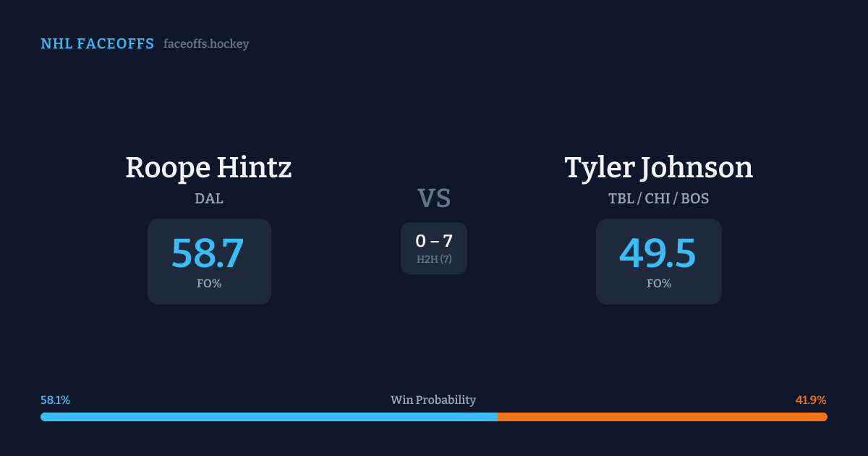Click the orange segment of probability bar
This screenshot has width=868, height=456.
[662, 417]
